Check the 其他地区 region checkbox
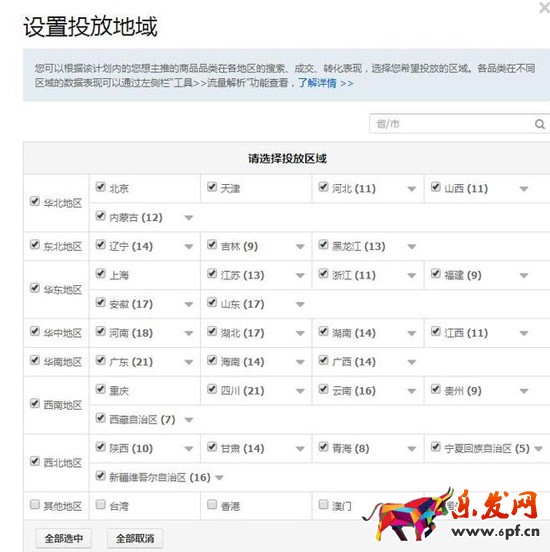Viewport: 550px width, 552px height. 35,504
